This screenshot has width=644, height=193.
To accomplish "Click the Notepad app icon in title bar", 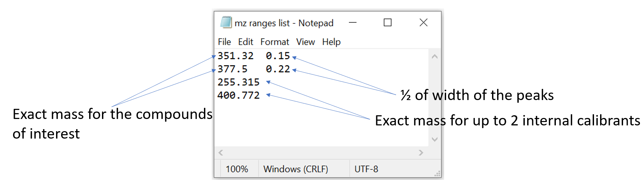I will coord(226,22).
